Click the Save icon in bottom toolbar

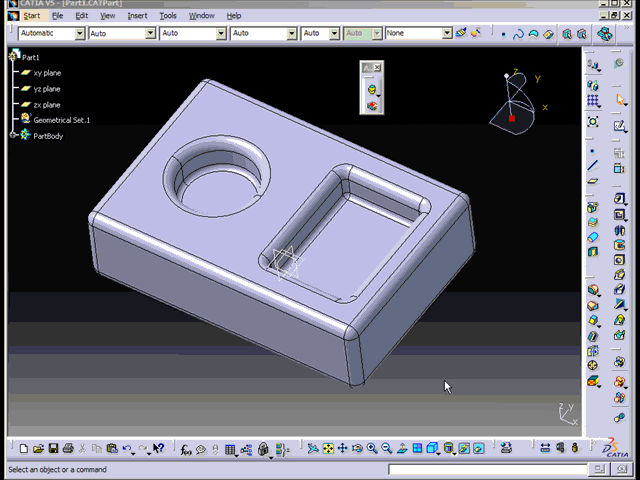coord(54,449)
